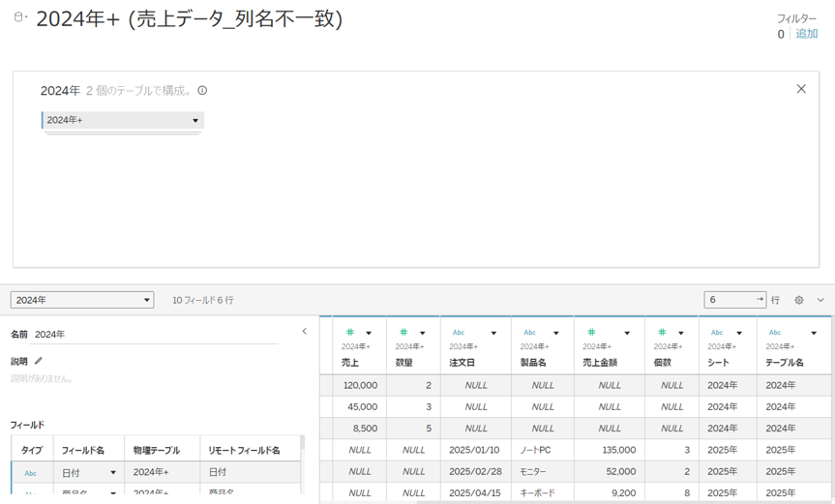Collapse the metadata pane with the left chevron
This screenshot has height=504, width=835.
click(305, 331)
